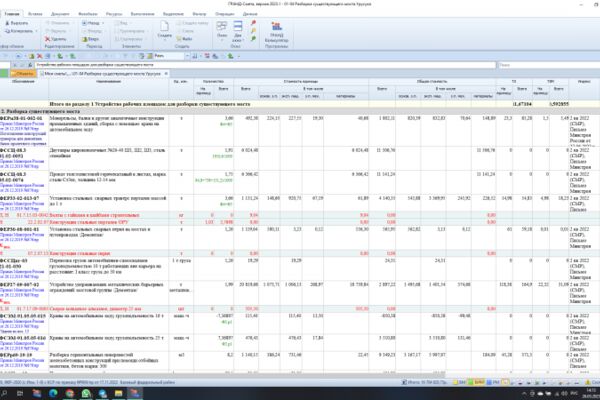
Task: Expand the Копировать dropdown arrow
Action: (36, 31)
